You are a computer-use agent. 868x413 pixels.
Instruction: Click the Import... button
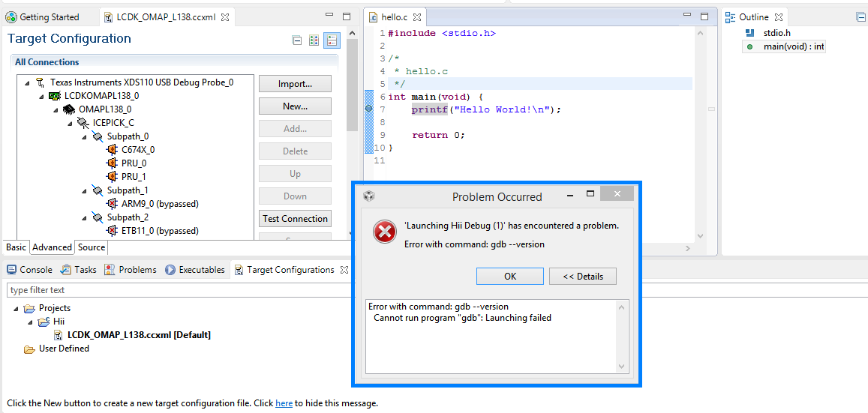pos(295,84)
